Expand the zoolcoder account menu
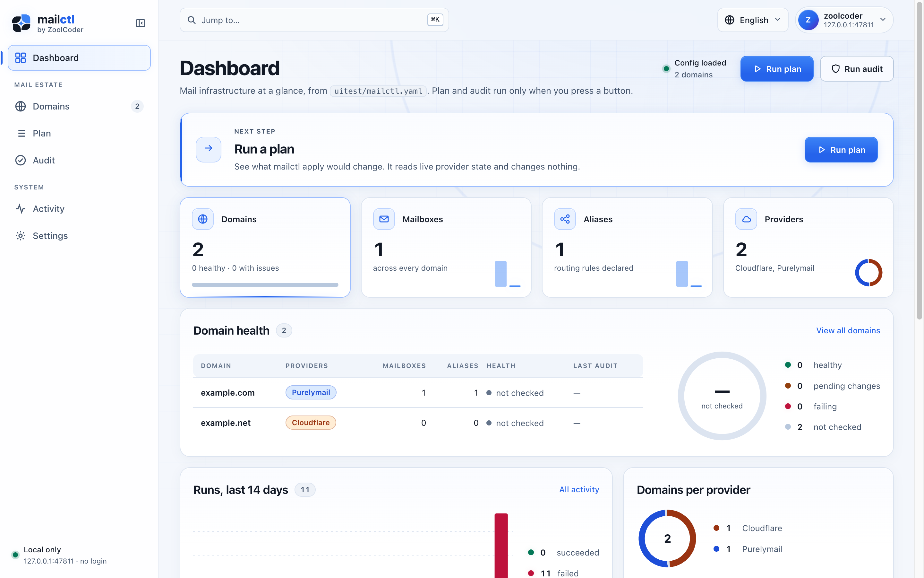The width and height of the screenshot is (924, 578). [844, 20]
